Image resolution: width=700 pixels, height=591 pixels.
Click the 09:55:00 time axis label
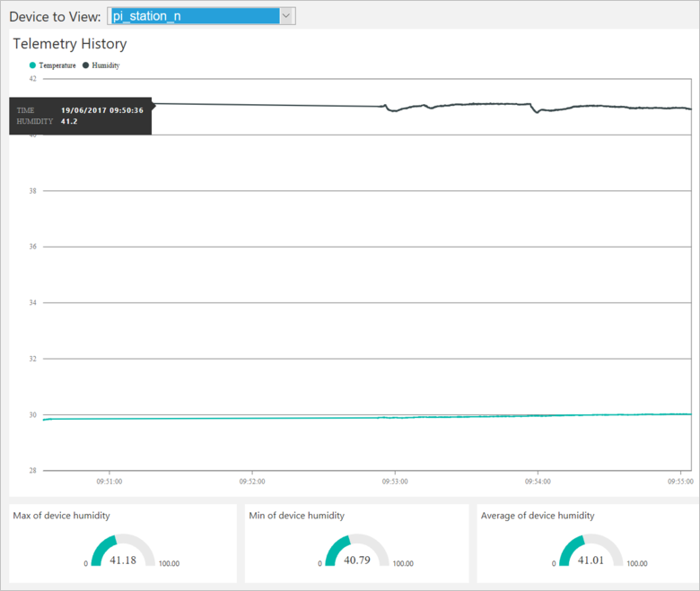click(x=679, y=482)
